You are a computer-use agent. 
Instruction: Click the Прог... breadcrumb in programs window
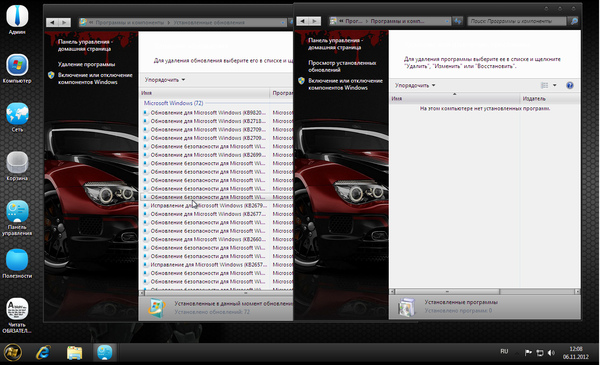354,21
